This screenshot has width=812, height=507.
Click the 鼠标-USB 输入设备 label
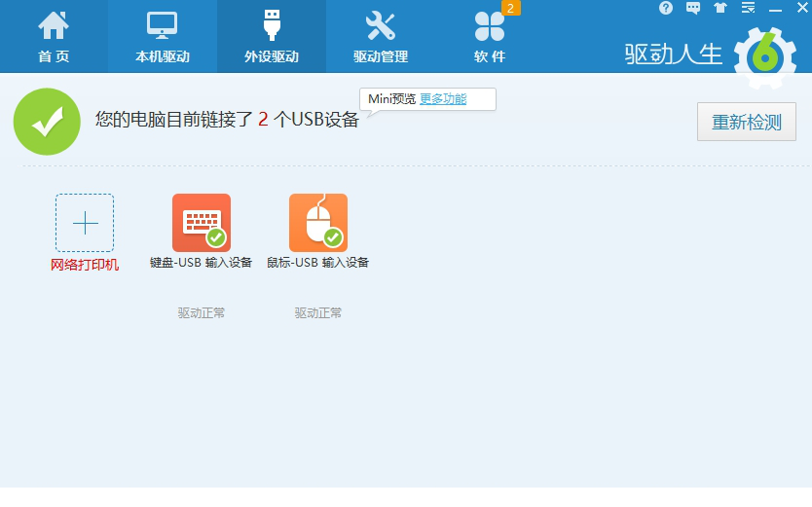317,263
